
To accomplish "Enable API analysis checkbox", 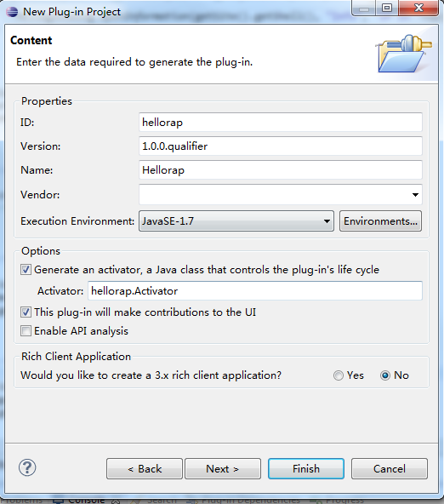I will click(x=26, y=330).
